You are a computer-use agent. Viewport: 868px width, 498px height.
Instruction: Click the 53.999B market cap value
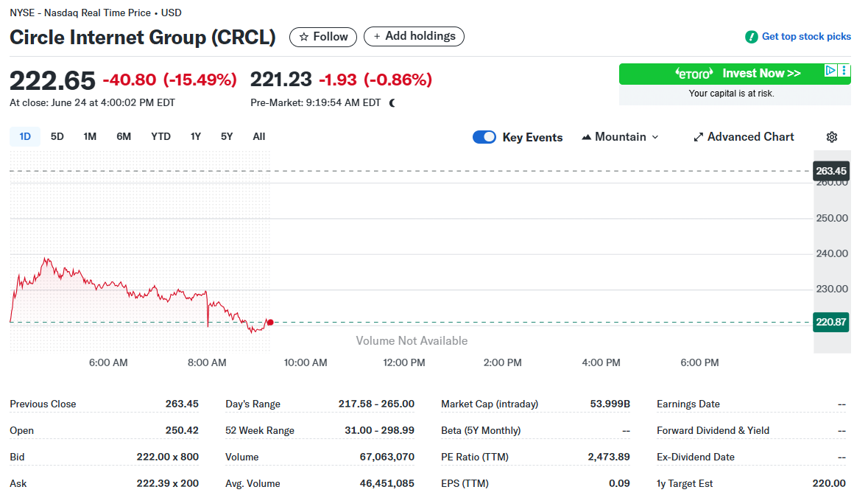pos(610,404)
